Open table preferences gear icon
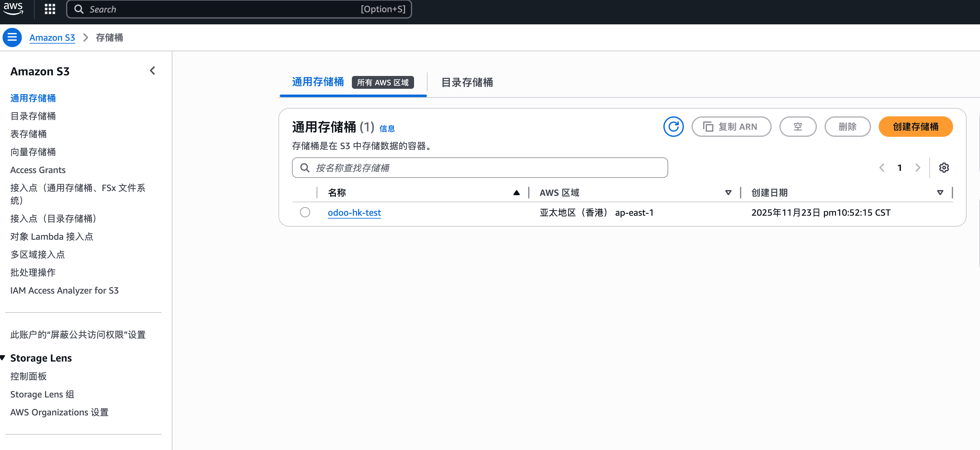 click(944, 168)
